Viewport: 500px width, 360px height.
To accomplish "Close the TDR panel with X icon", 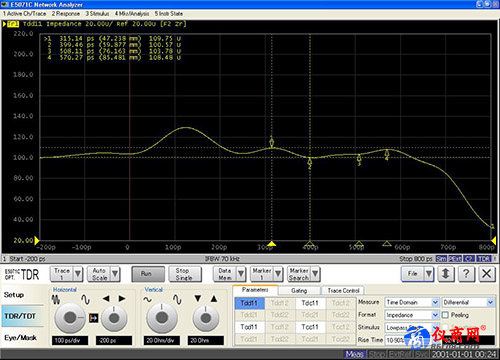I will point(486,274).
